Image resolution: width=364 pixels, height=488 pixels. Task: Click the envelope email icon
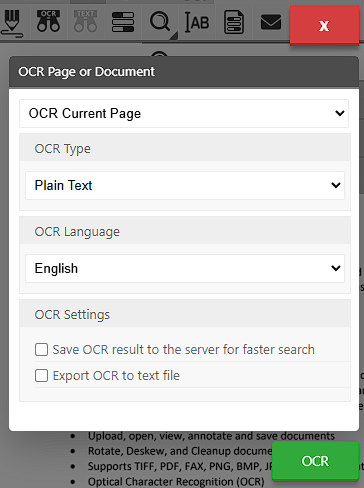(x=271, y=22)
